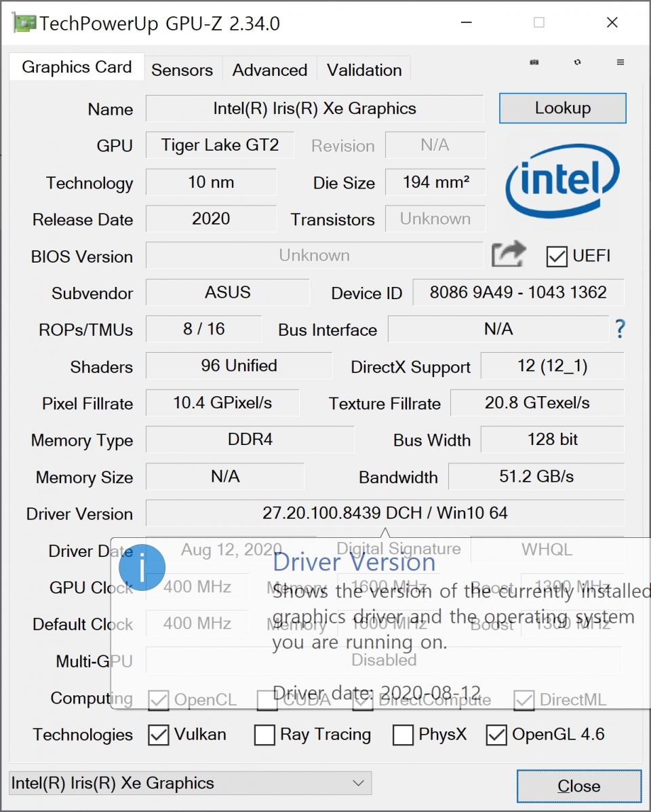This screenshot has height=812, width=651.
Task: Click the Memory Type field DDR4
Action: pyautogui.click(x=250, y=439)
